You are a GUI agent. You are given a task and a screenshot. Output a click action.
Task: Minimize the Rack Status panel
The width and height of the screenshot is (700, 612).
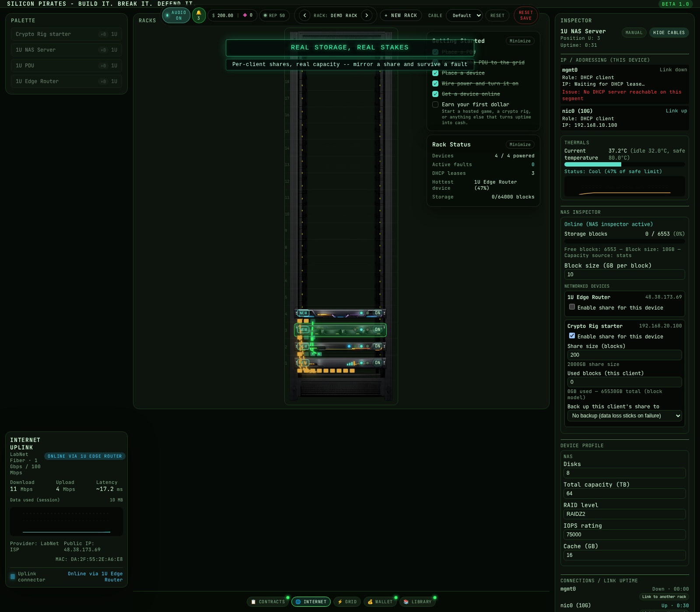coord(520,145)
